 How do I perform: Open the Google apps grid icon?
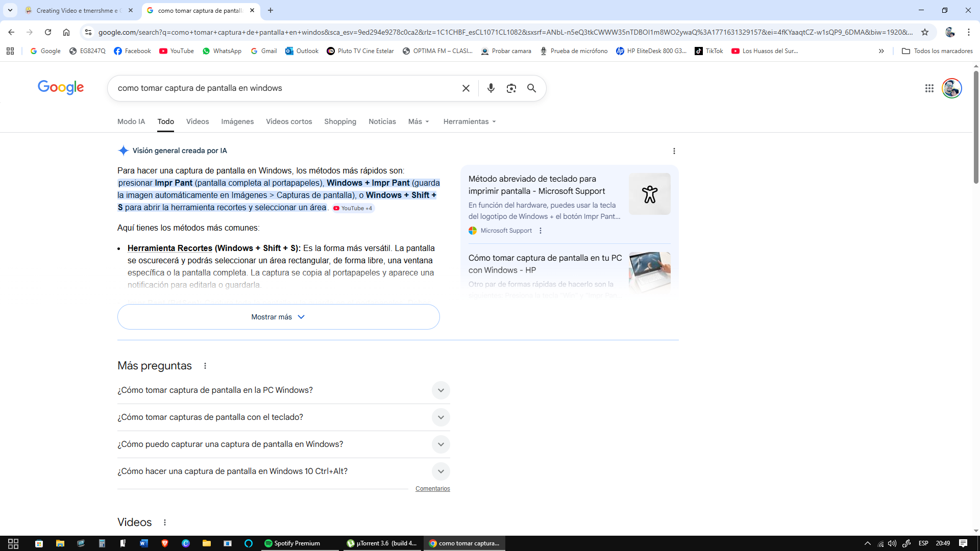click(x=929, y=88)
